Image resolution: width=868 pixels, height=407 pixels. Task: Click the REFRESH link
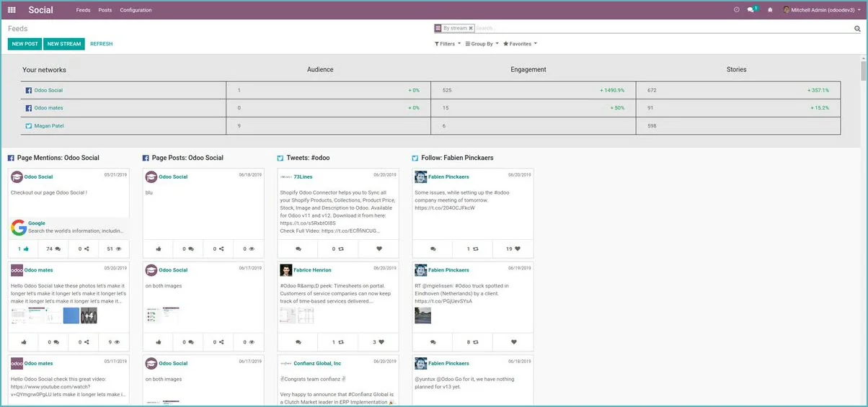(101, 44)
